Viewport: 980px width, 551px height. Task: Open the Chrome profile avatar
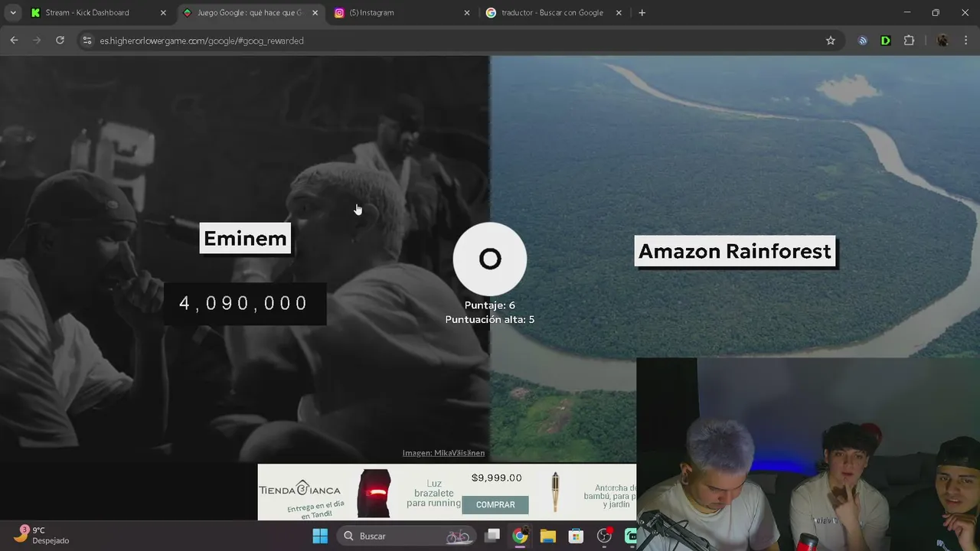pyautogui.click(x=942, y=41)
